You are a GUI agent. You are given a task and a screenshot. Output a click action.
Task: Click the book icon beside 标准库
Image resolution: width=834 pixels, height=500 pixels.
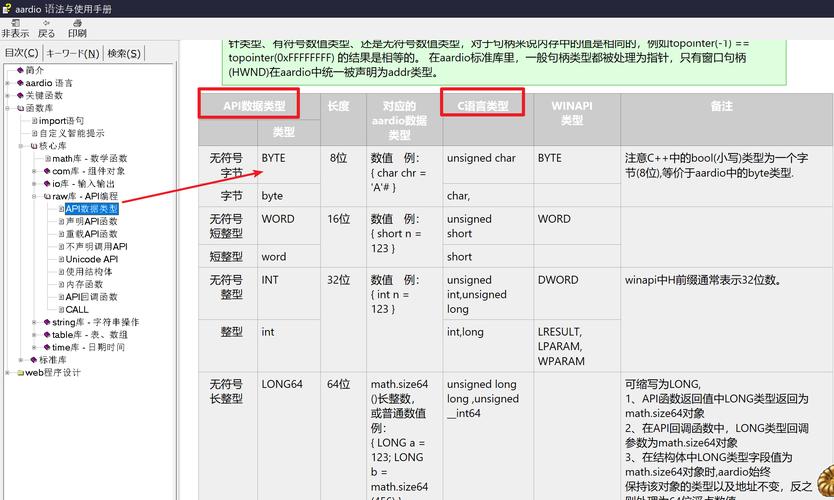coord(34,360)
